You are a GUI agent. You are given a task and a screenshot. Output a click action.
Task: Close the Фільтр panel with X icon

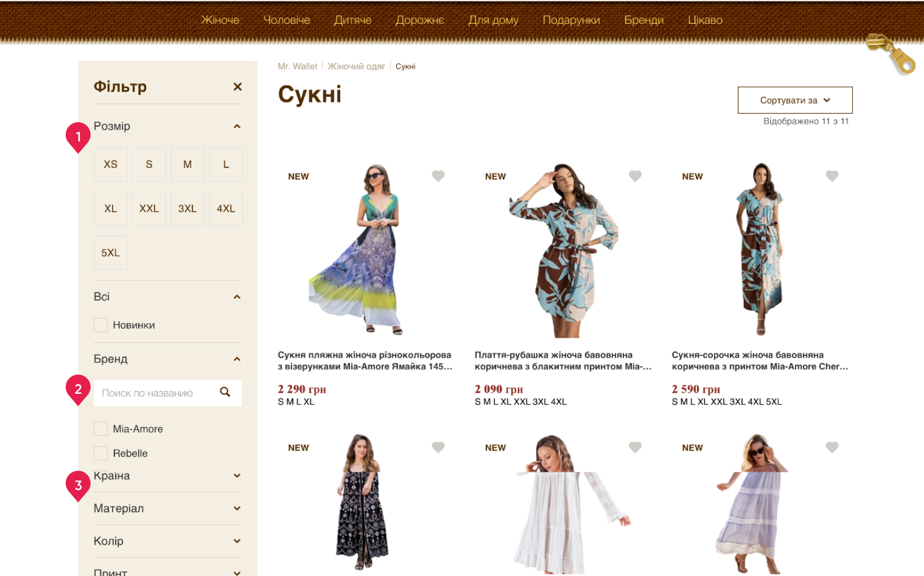[x=237, y=87]
